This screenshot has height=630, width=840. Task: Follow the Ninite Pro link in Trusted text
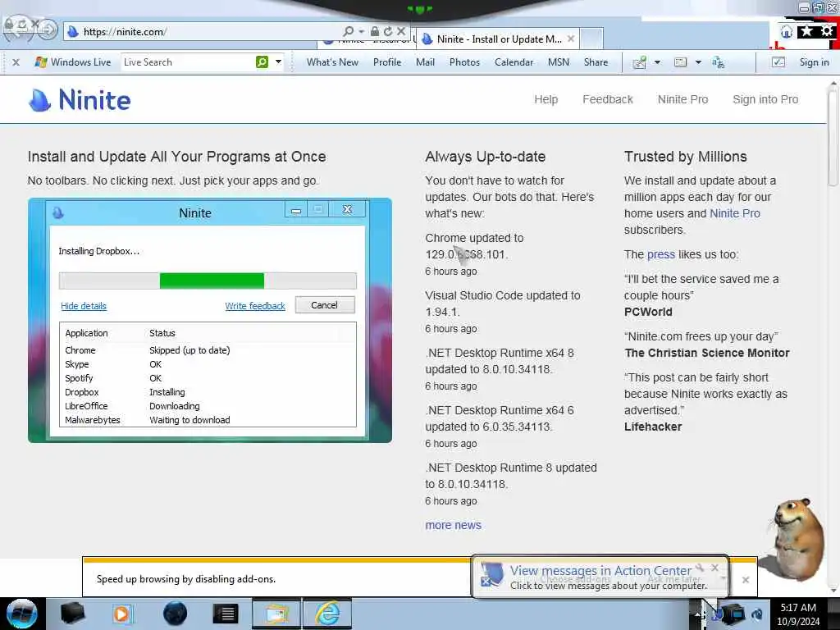click(x=734, y=213)
